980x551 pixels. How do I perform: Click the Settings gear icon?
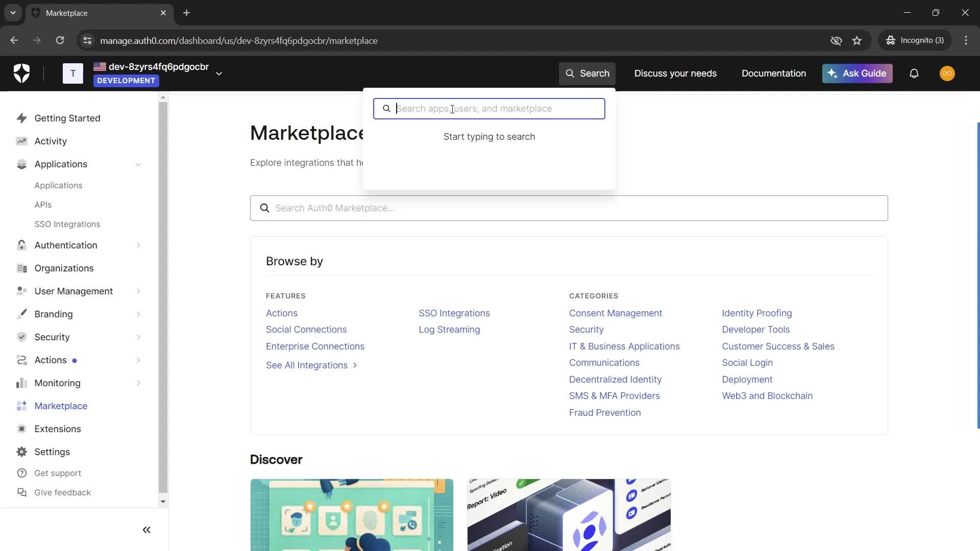[x=21, y=452]
